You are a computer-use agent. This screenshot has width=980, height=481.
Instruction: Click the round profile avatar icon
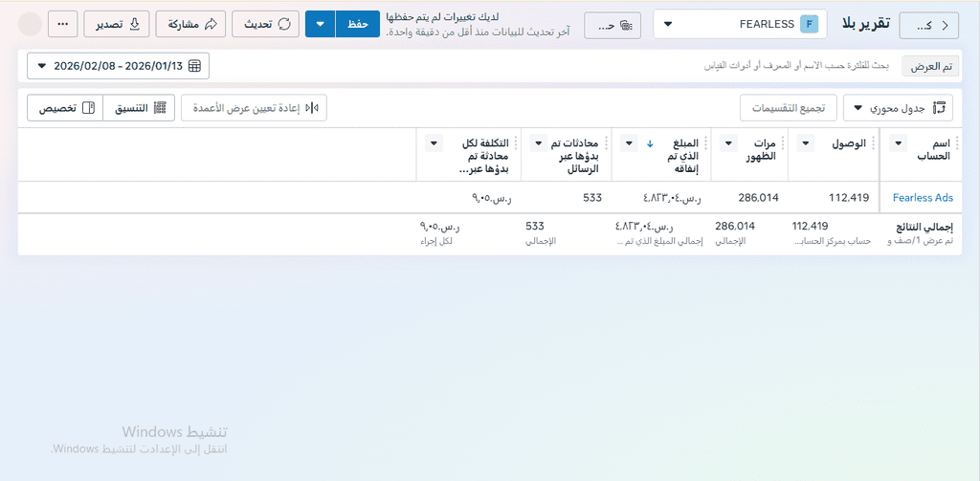click(31, 24)
